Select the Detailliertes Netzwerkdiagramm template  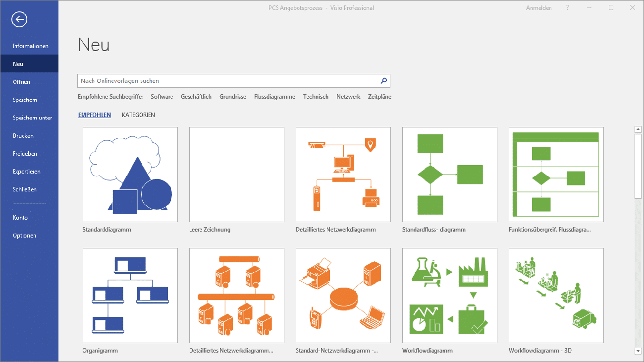(x=343, y=174)
